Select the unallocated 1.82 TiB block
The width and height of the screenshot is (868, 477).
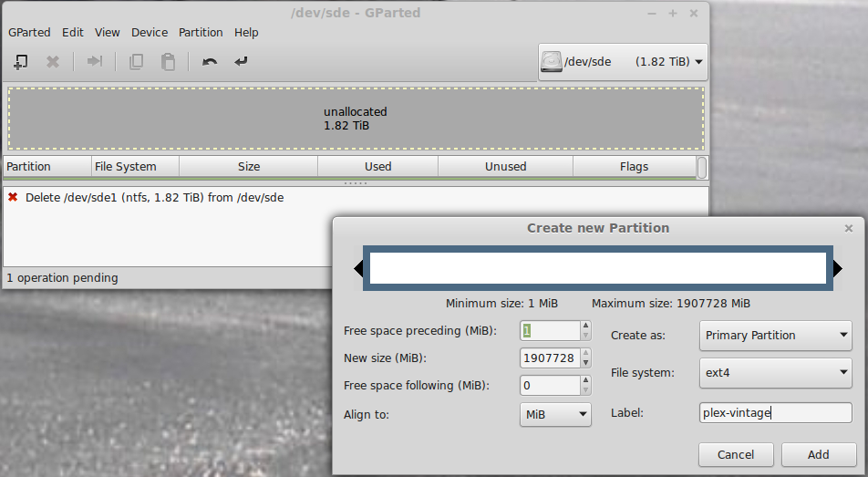tap(356, 119)
